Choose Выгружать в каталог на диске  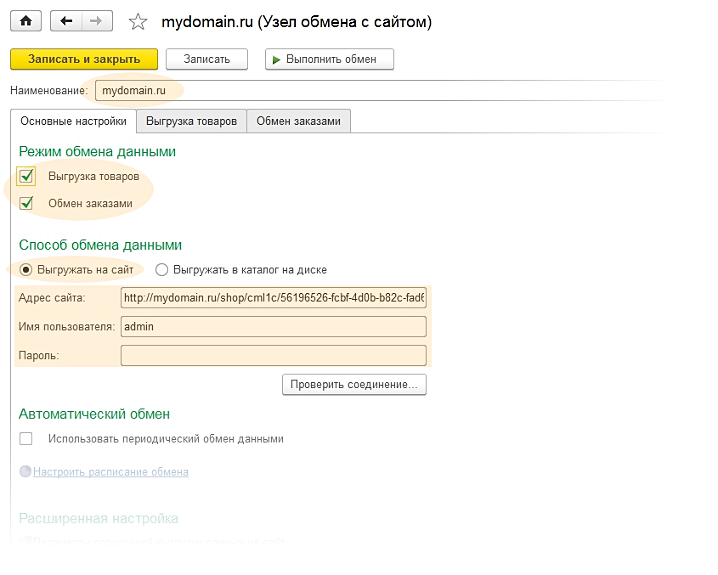tap(162, 269)
